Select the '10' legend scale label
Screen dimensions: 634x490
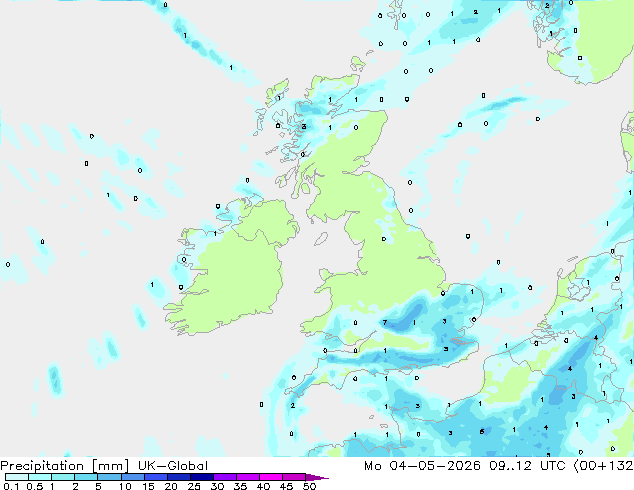(x=125, y=486)
